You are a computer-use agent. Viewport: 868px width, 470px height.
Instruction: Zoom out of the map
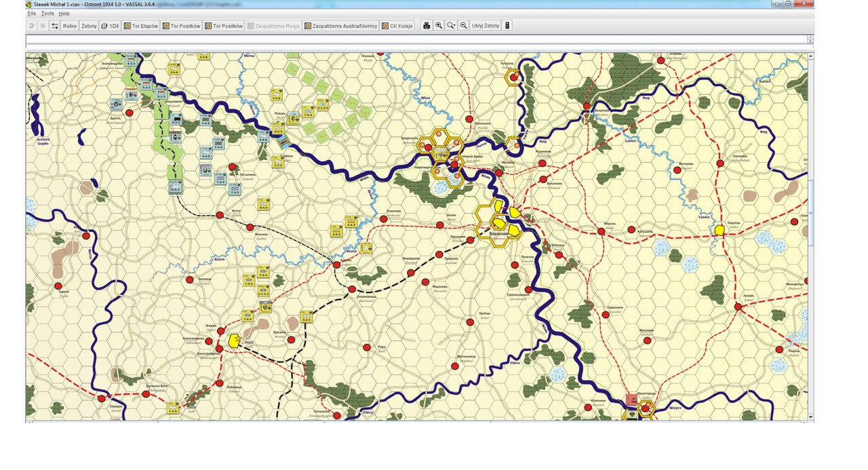463,26
